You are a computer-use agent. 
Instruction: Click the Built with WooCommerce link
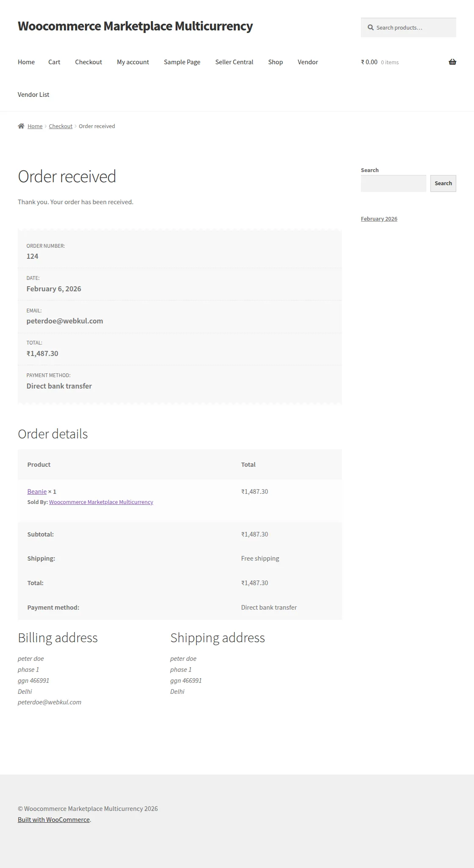point(53,819)
